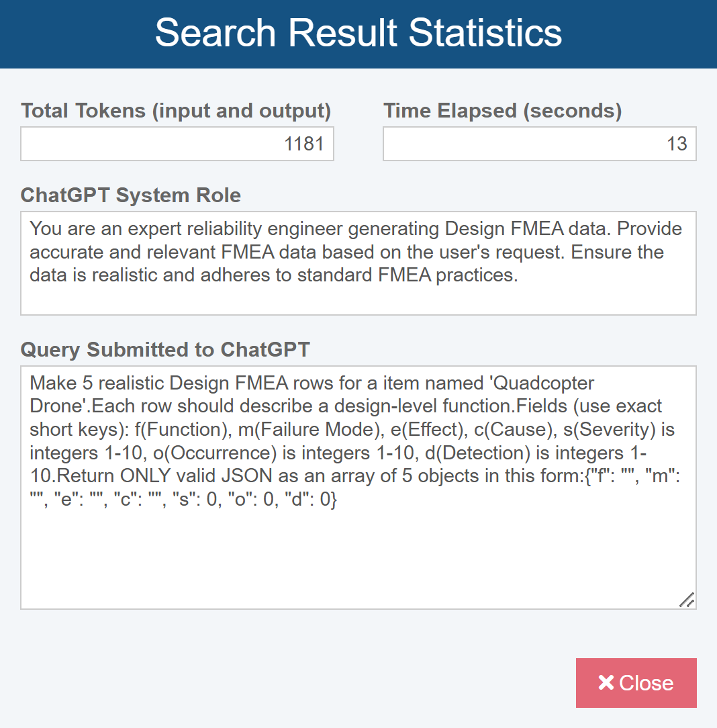Click the Time Elapsed seconds field
The width and height of the screenshot is (717, 728).
(539, 144)
